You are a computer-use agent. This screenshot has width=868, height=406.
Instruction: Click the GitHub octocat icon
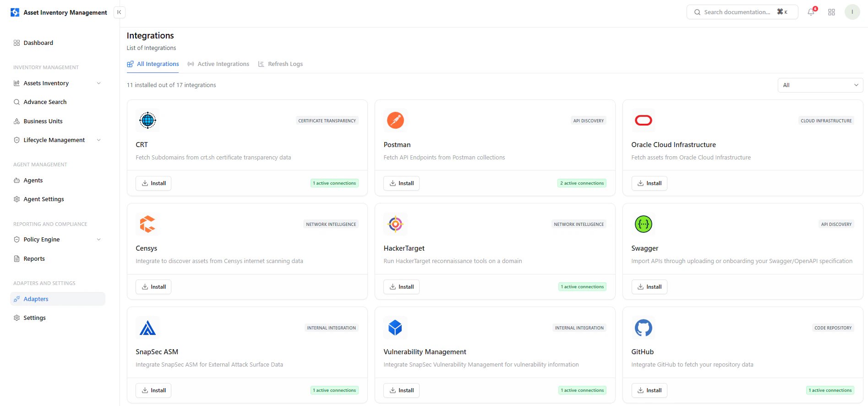pos(644,328)
